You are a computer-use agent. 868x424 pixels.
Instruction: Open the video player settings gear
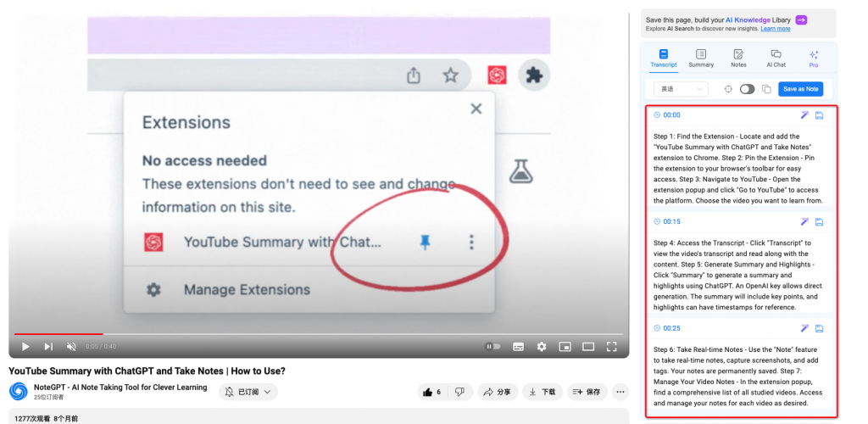point(542,347)
